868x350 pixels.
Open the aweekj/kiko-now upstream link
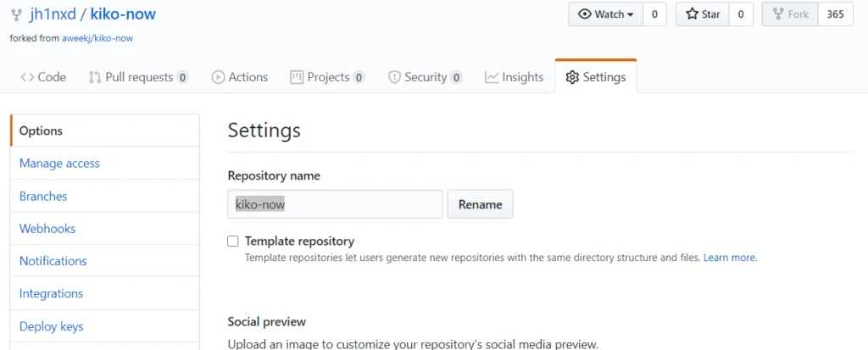[97, 38]
